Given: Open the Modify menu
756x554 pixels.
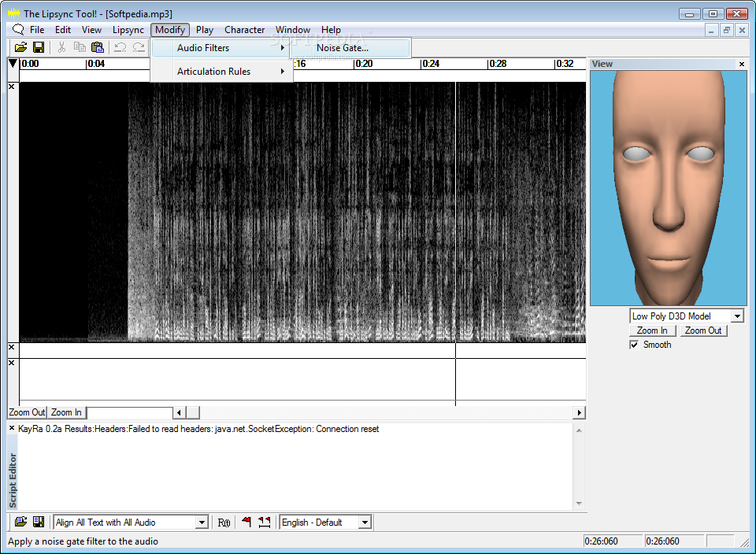Looking at the screenshot, I should [170, 29].
